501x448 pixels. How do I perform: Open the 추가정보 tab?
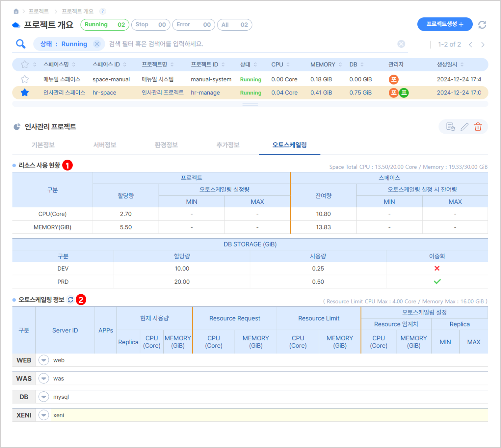pos(228,145)
